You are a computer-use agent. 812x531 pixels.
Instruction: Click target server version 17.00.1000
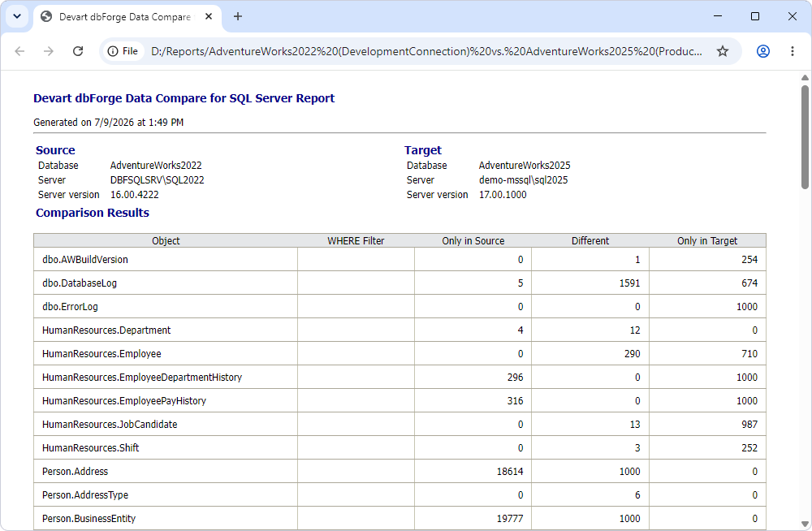(503, 195)
